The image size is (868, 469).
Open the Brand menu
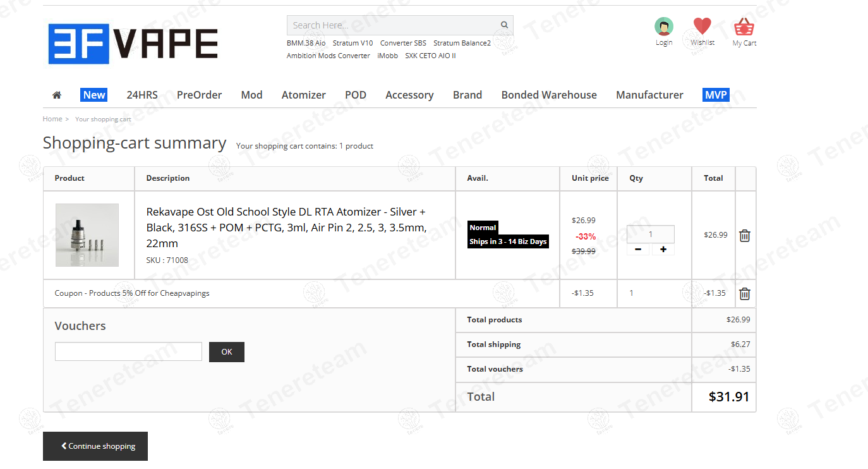coord(467,95)
